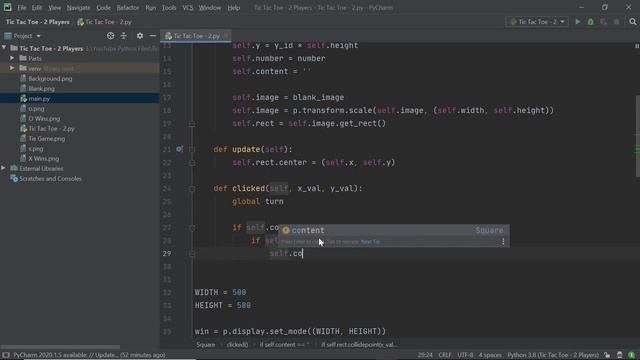Click the Next Tip link in completion popup

[x=370, y=242]
